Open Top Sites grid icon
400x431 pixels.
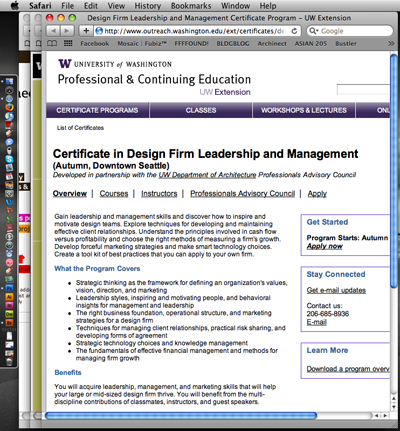coord(68,43)
